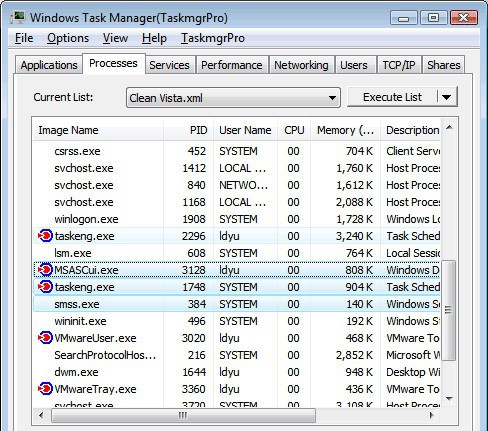The width and height of the screenshot is (488, 431).
Task: Select svchost.exe with PID 1412
Action: (237, 168)
